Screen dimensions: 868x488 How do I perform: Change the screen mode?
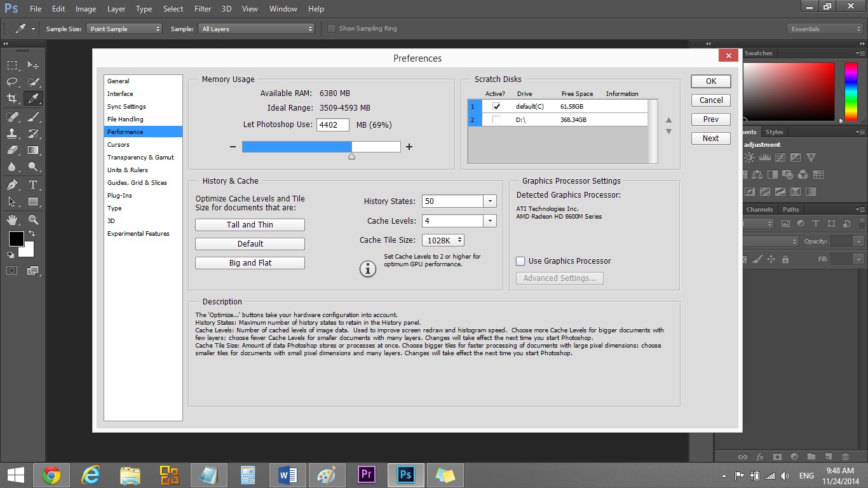[x=33, y=270]
